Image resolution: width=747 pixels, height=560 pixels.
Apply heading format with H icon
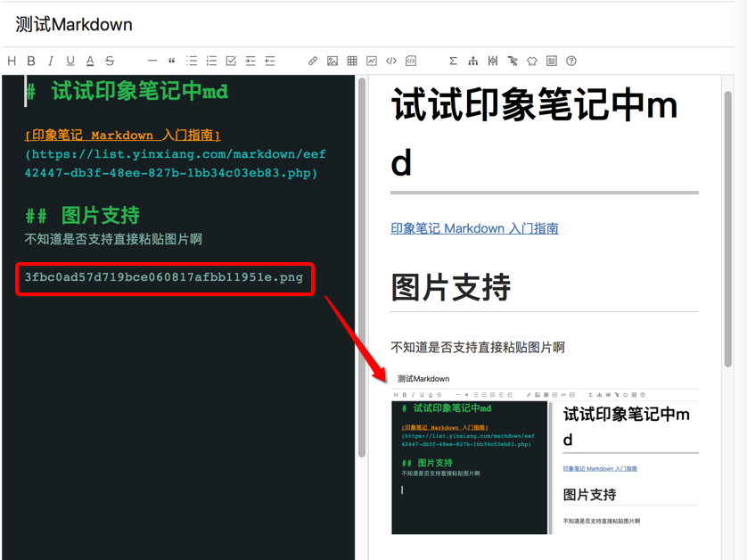(12, 61)
